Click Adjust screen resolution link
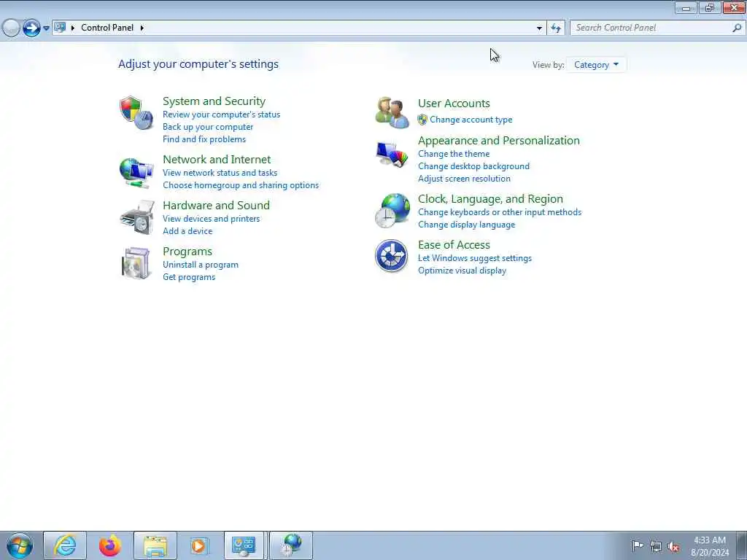 [465, 179]
